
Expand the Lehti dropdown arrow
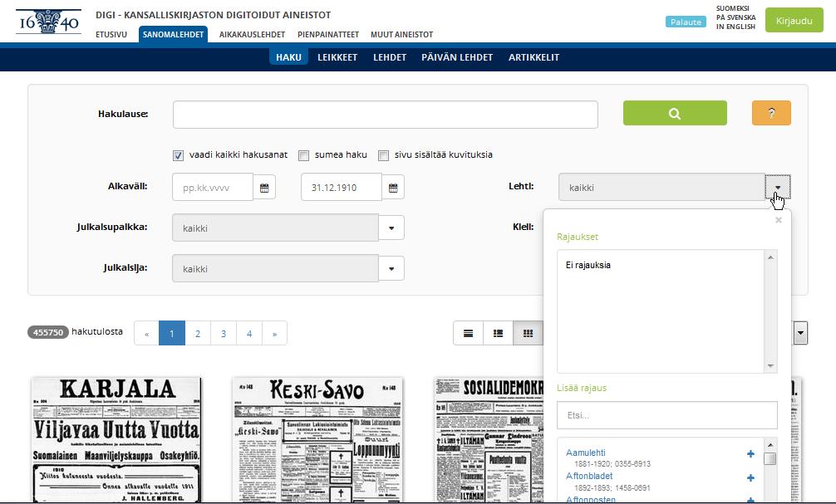(778, 187)
